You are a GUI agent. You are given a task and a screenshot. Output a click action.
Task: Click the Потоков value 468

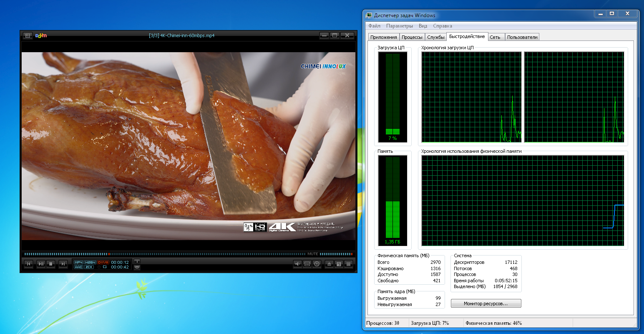(513, 268)
